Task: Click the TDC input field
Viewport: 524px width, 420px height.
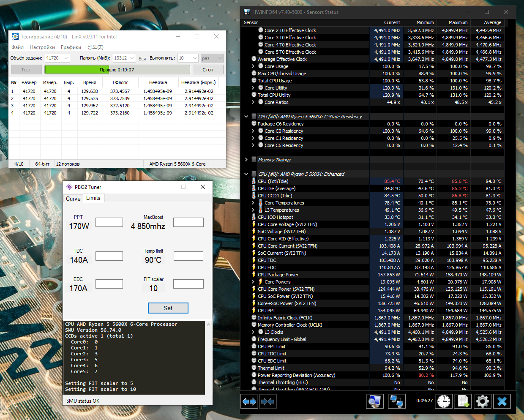Action: pyautogui.click(x=109, y=256)
